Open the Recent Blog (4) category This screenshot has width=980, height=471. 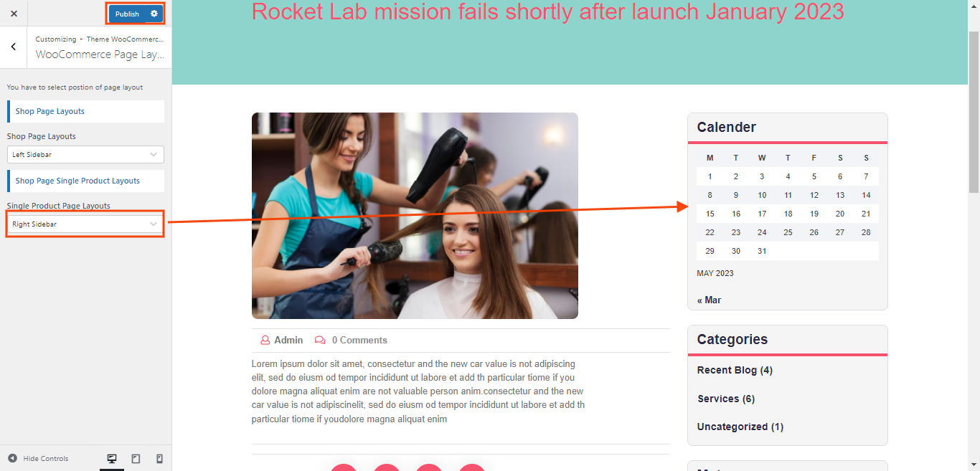pos(735,370)
